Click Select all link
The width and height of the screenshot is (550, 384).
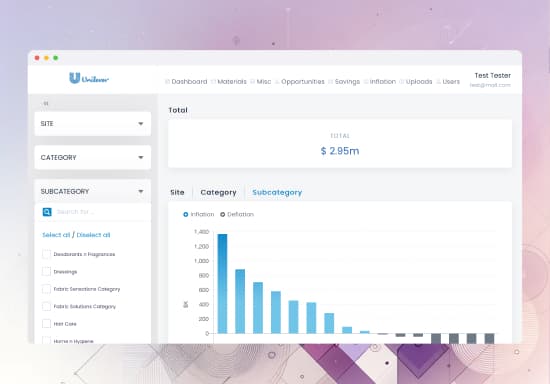56,235
